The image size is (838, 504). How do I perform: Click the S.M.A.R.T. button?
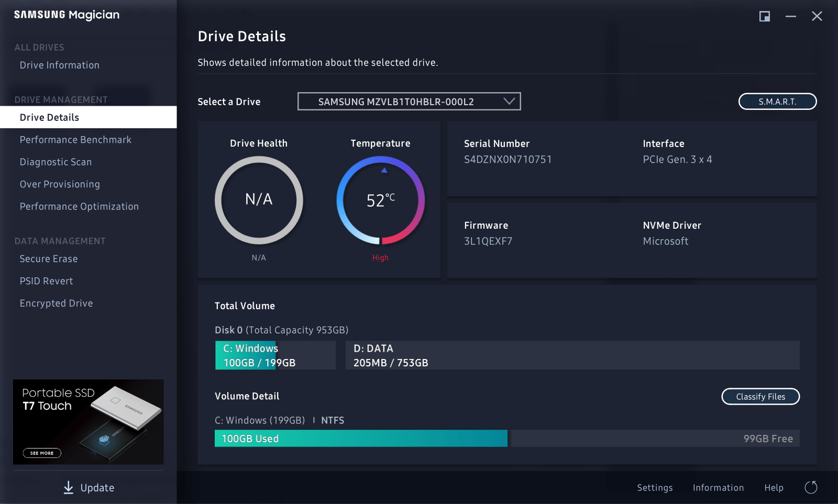click(777, 102)
